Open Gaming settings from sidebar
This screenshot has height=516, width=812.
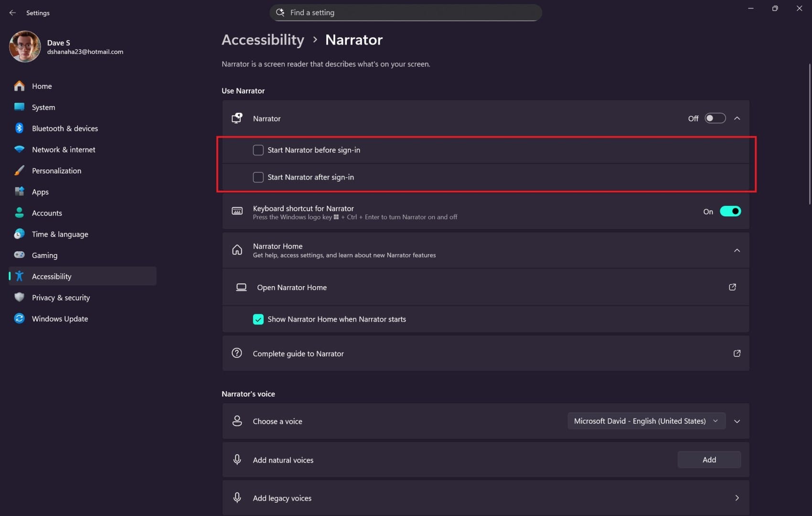[44, 255]
